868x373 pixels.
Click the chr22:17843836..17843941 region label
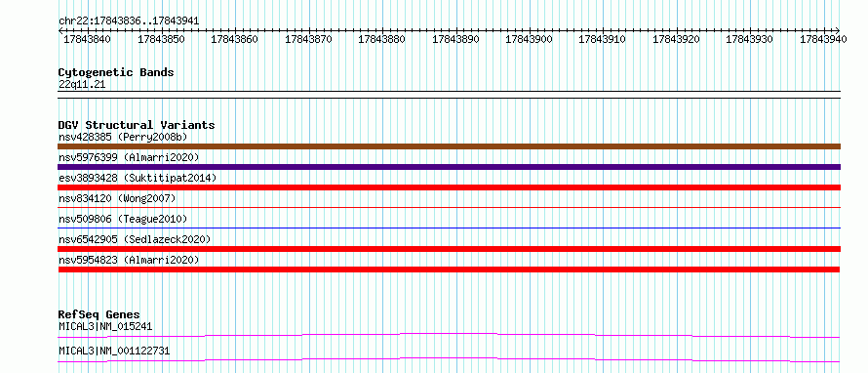129,21
